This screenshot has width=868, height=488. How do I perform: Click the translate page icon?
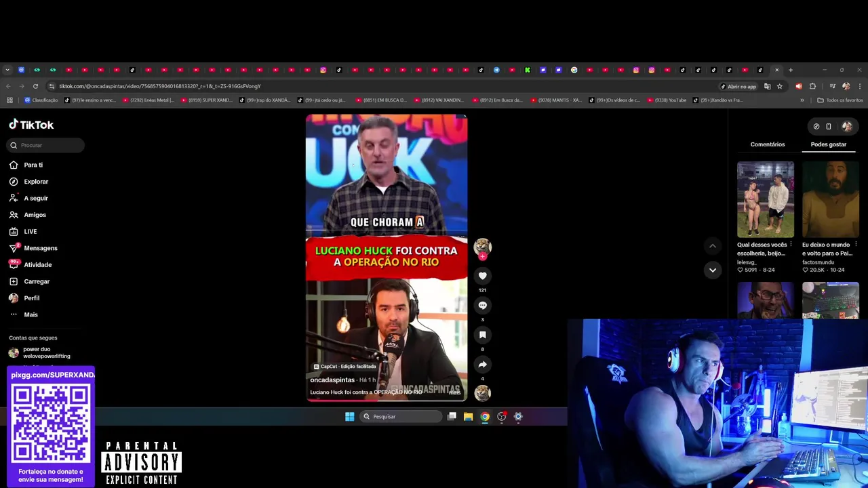768,86
